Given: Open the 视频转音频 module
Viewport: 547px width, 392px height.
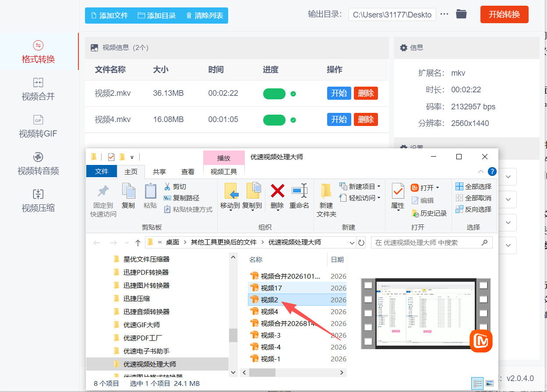Looking at the screenshot, I should [39, 164].
